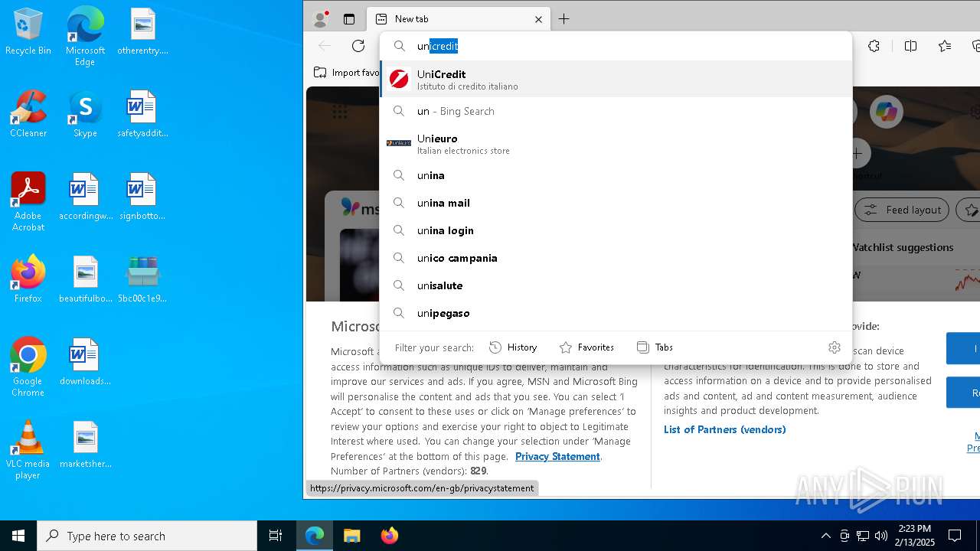Filter search by History

pos(513,347)
